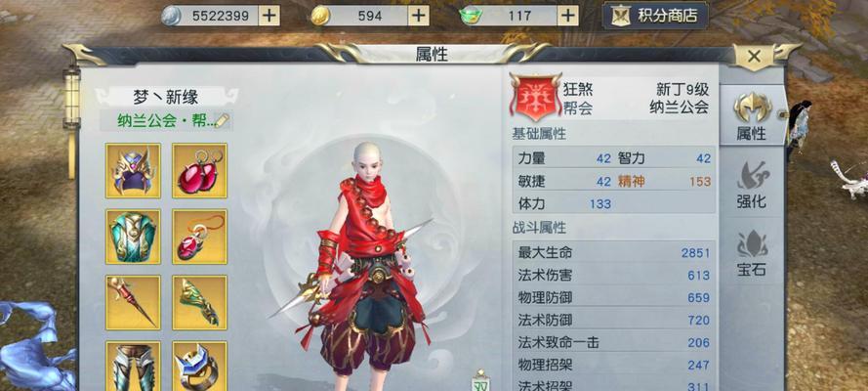Select the red staff weapon slot
Screen dimensions: 868x391
coord(133,302)
